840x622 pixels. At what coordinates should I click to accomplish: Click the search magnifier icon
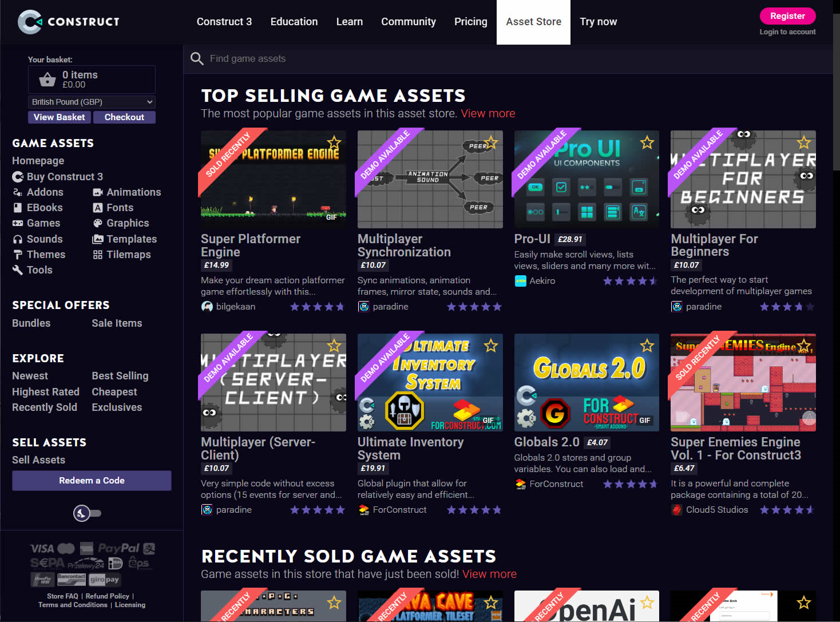197,58
